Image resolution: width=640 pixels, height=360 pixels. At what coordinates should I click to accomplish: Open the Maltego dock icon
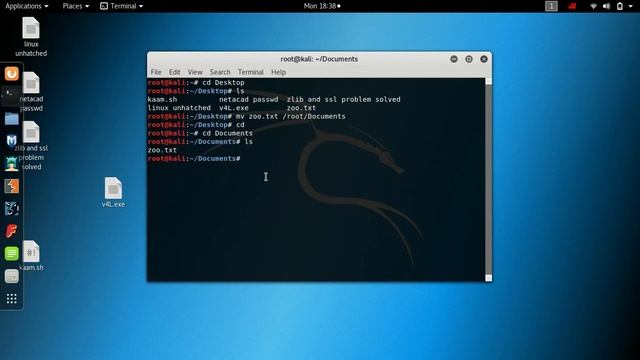(x=11, y=209)
